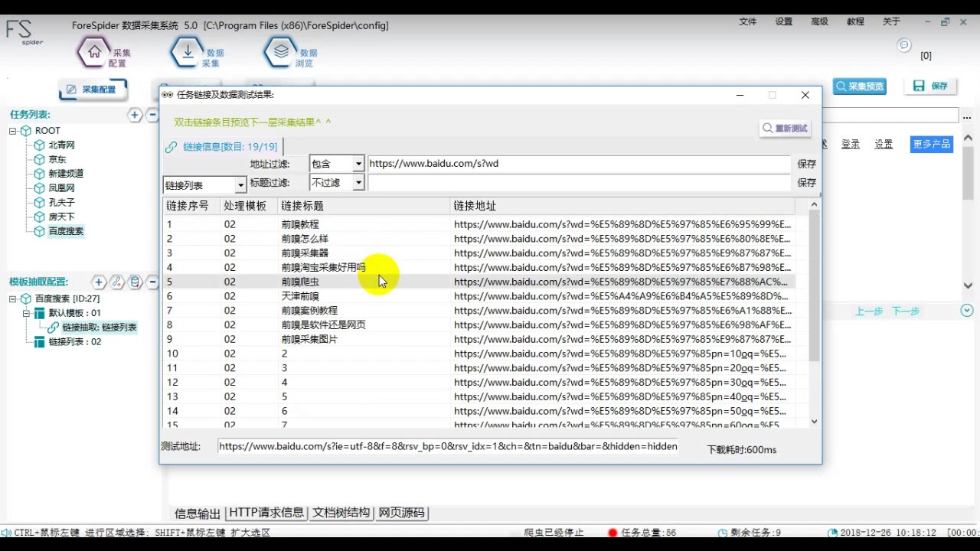Screen dimensions: 980x551
Task: Open the 数据采集 download hexagon icon
Action: [188, 52]
